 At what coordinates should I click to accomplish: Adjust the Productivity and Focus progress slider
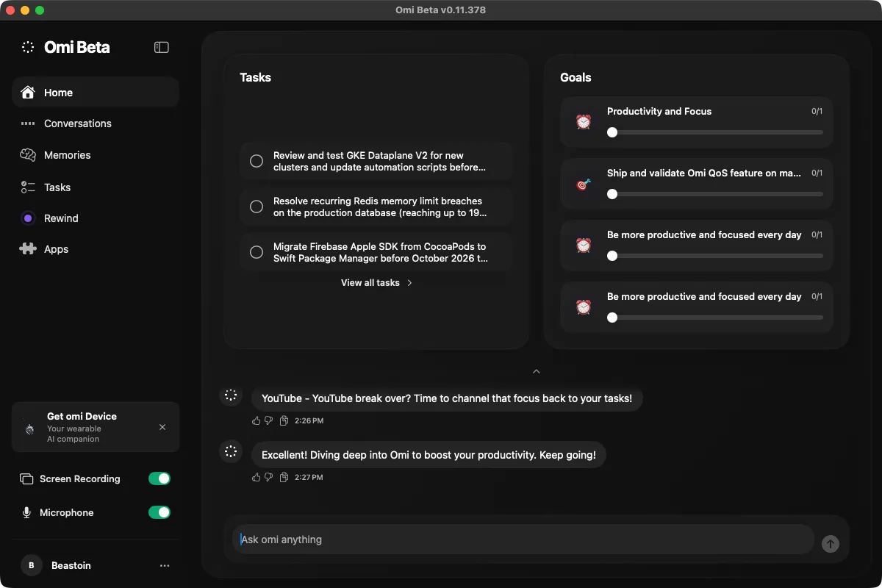[715, 132]
